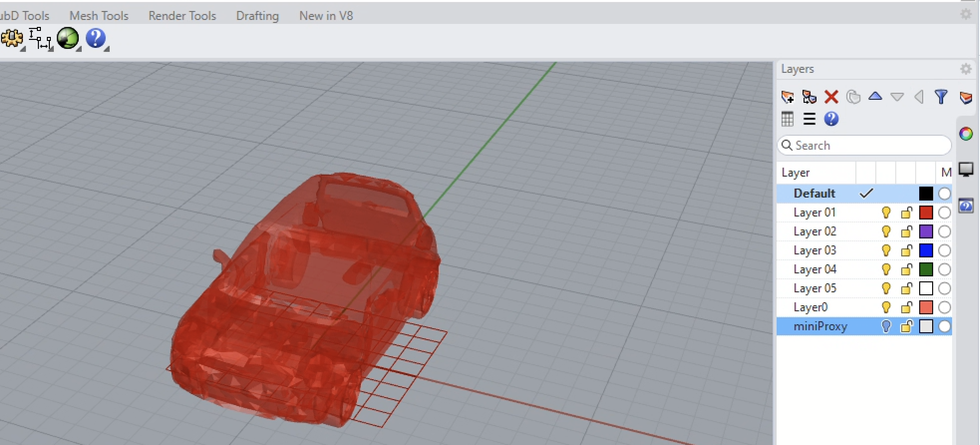Select the Default layer row
This screenshot has height=445, width=980.
pos(864,194)
